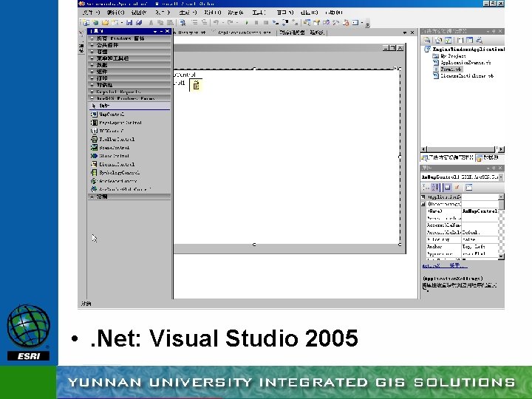The height and width of the screenshot is (399, 532).
Task: Click the Paste toolbar icon
Action: click(x=171, y=23)
